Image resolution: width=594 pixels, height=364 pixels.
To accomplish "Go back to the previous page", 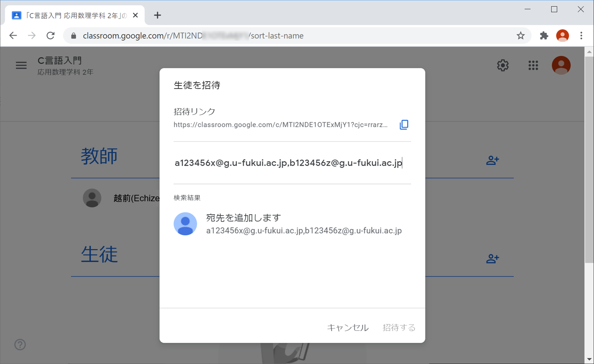I will [x=13, y=36].
